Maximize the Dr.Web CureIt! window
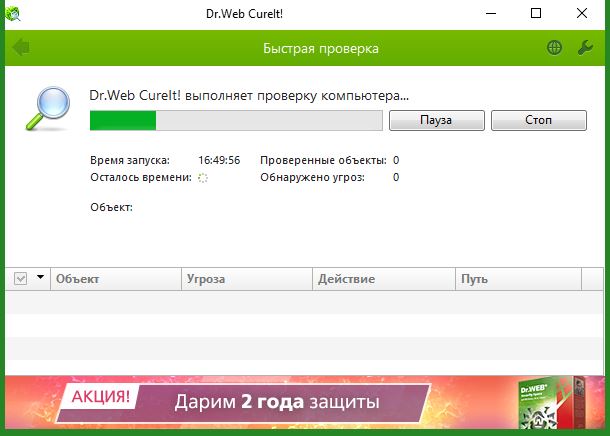The width and height of the screenshot is (610, 436). 536,14
